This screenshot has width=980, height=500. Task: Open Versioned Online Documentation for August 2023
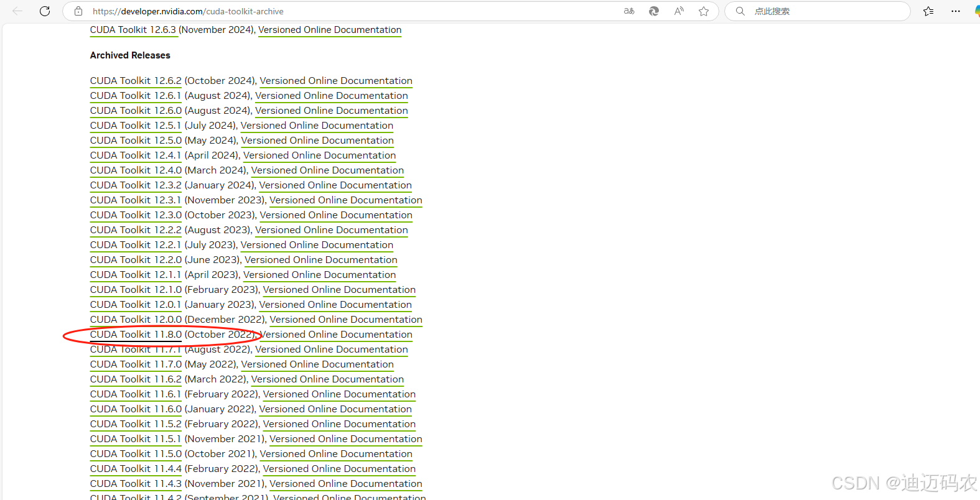332,230
